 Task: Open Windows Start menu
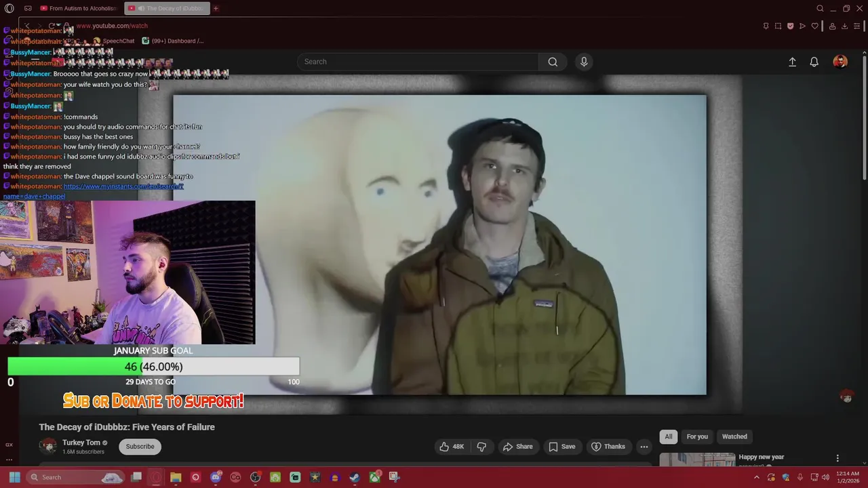click(14, 477)
